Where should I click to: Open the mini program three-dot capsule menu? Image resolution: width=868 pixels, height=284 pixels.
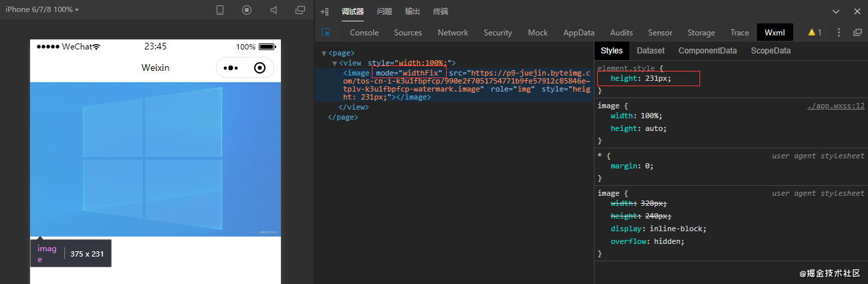click(231, 68)
